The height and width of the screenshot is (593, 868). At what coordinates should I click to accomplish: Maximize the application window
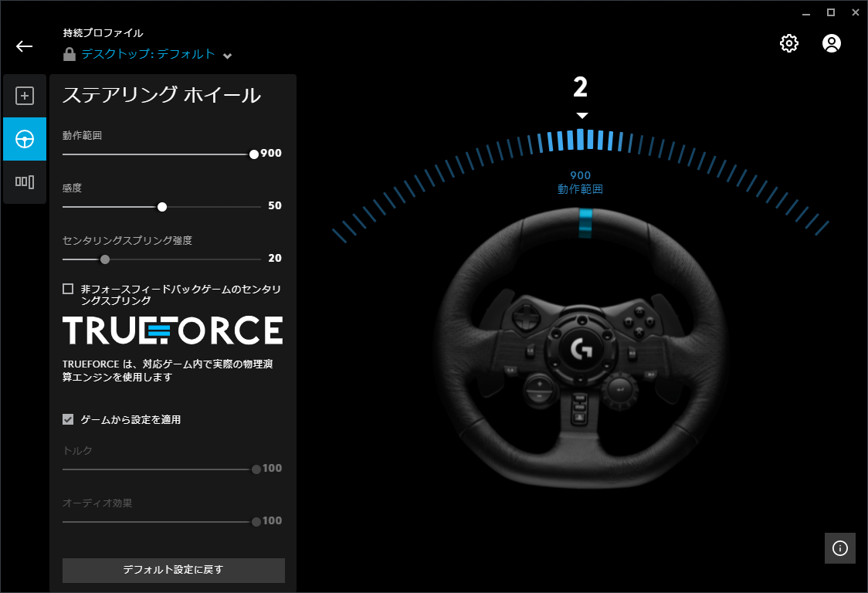pos(831,12)
